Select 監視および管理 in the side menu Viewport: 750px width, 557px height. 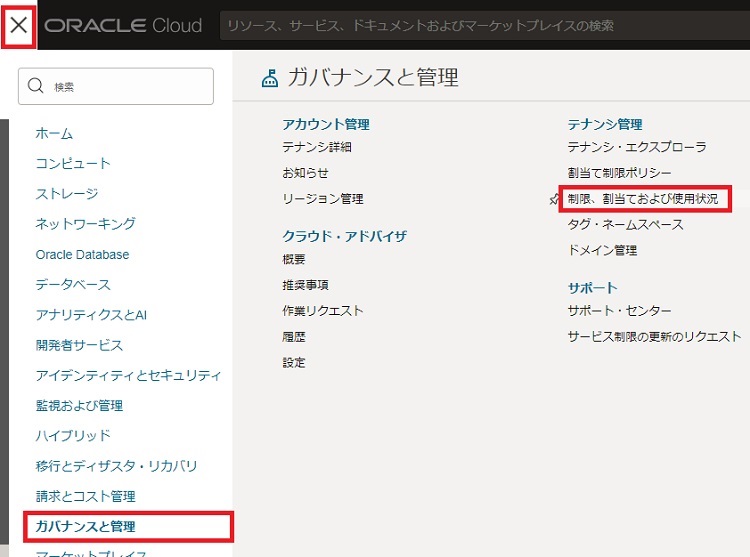pos(79,405)
